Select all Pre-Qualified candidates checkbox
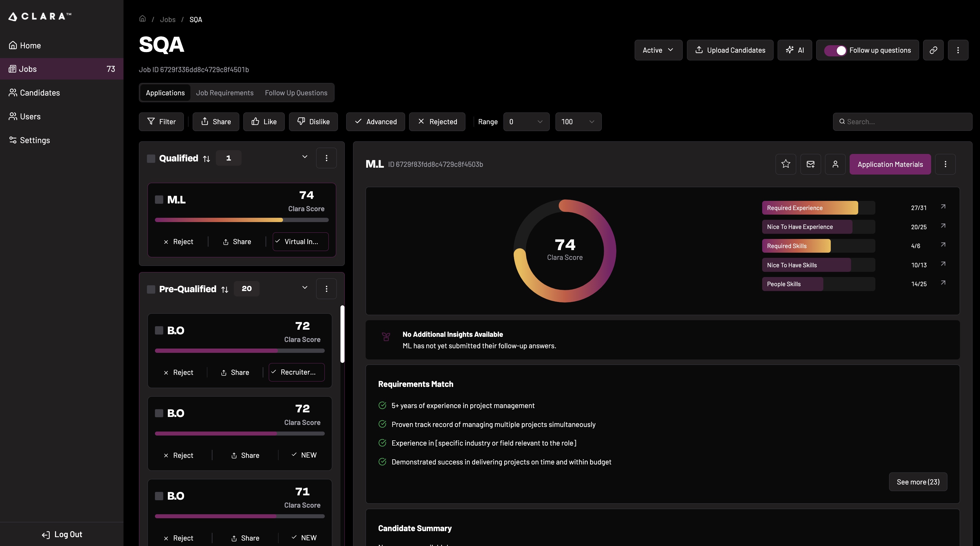This screenshot has height=546, width=980. click(151, 289)
